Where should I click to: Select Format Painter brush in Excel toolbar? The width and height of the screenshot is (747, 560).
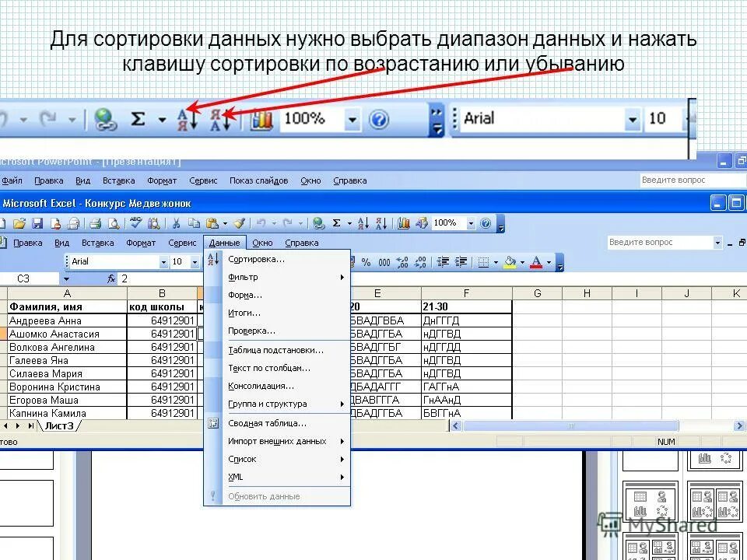240,223
